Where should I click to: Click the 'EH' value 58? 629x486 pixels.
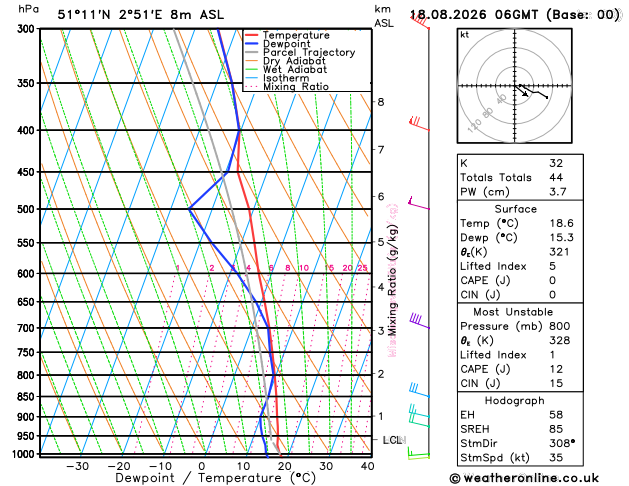tap(556, 415)
